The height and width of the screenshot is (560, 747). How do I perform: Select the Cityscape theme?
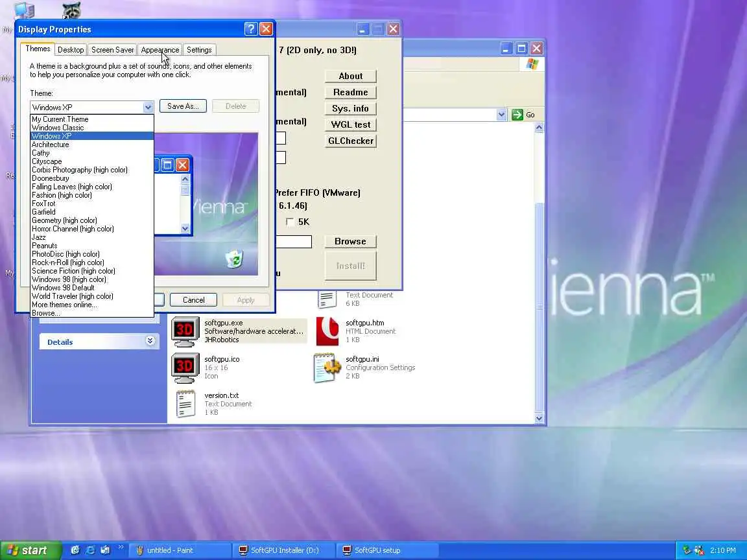[92, 161]
